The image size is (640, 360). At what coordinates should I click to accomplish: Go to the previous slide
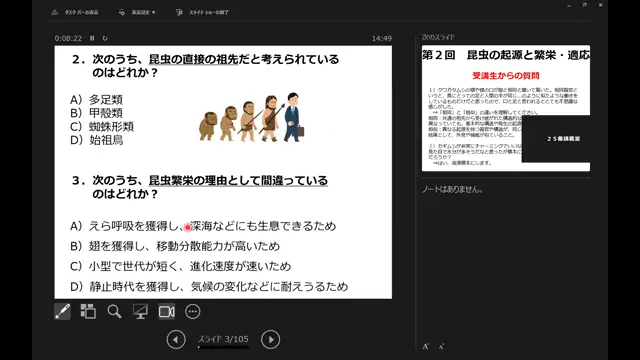(176, 339)
